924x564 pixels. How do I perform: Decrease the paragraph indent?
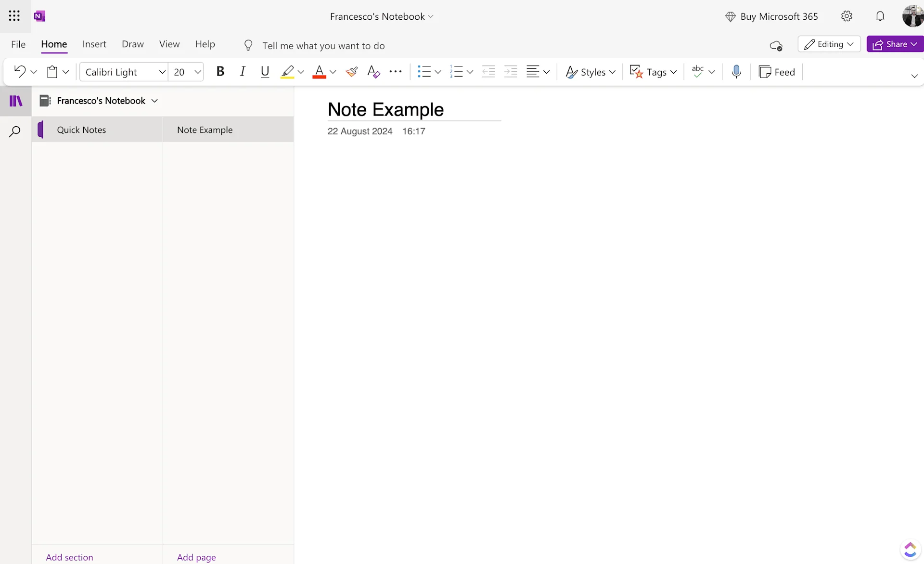tap(488, 71)
